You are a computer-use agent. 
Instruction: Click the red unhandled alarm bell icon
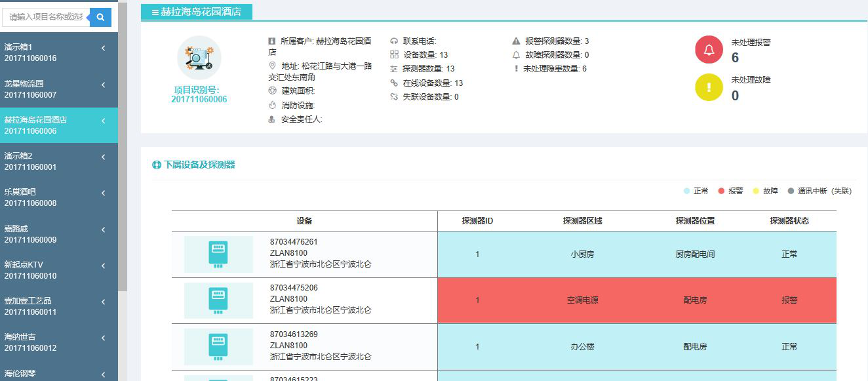(709, 50)
